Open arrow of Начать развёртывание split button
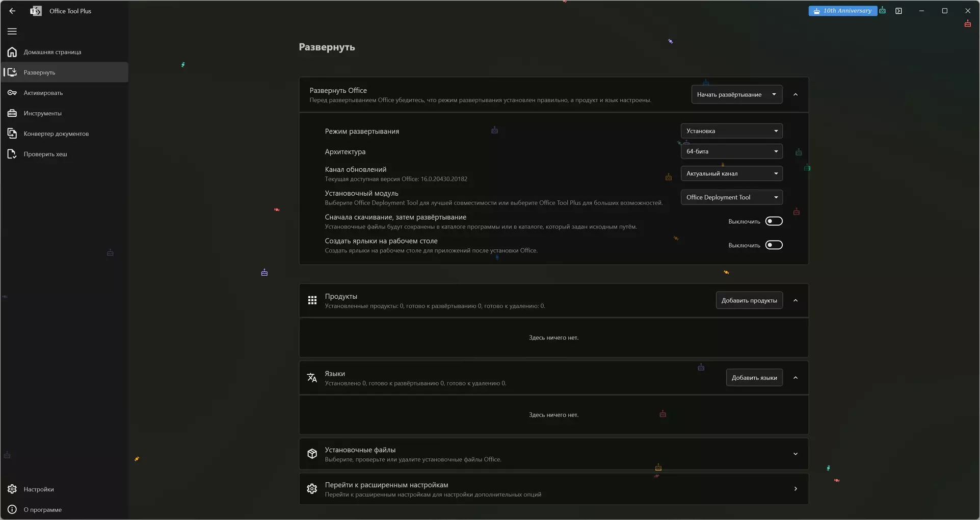The height and width of the screenshot is (520, 980). tap(774, 94)
